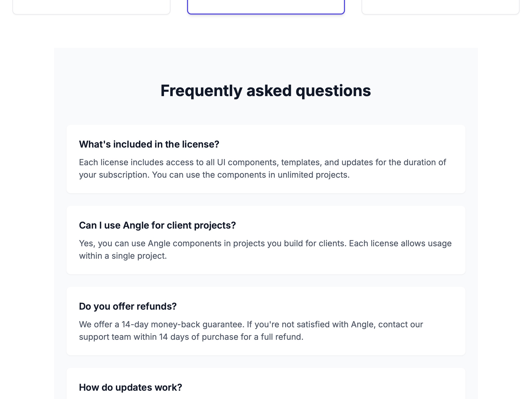The image size is (532, 399).
Task: Expand the "How do updates work?" question
Action: [x=130, y=387]
